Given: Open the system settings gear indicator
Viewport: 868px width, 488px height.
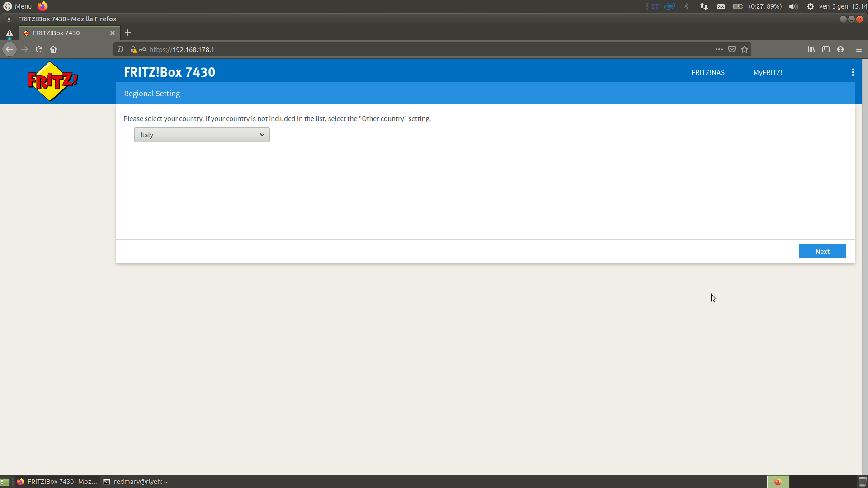Looking at the screenshot, I should 811,6.
